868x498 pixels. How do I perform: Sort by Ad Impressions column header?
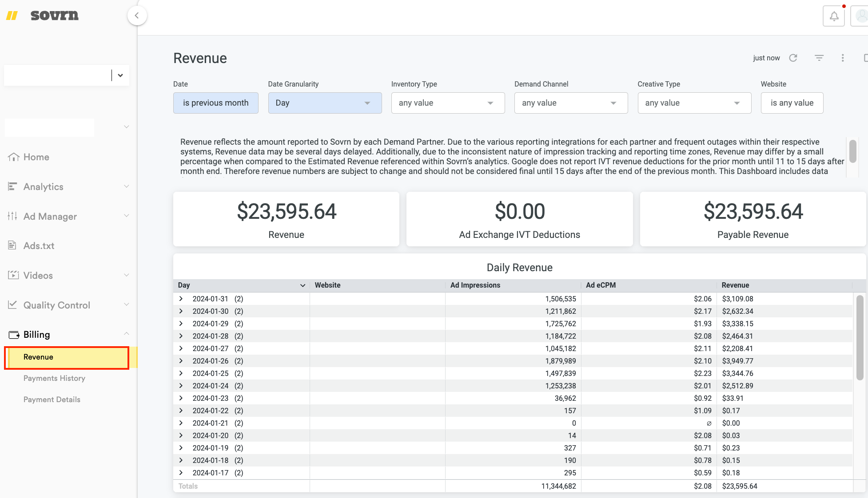click(x=475, y=285)
